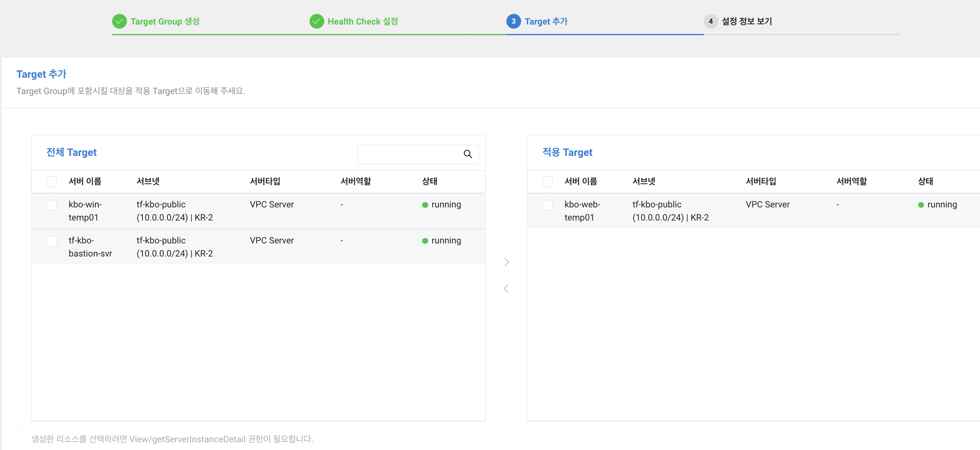980x450 pixels.
Task: Open the 설정 정보 보기 step
Action: point(747,21)
